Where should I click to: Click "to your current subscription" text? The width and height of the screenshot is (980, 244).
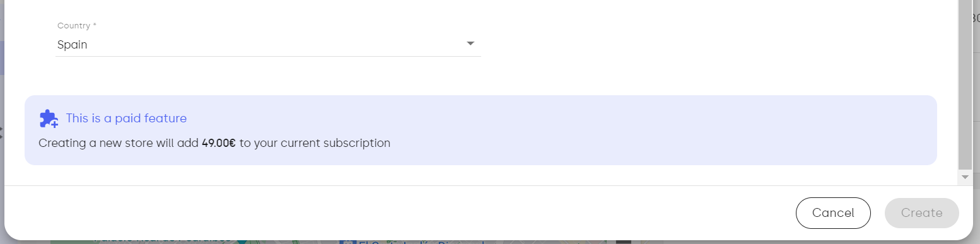pyautogui.click(x=315, y=143)
